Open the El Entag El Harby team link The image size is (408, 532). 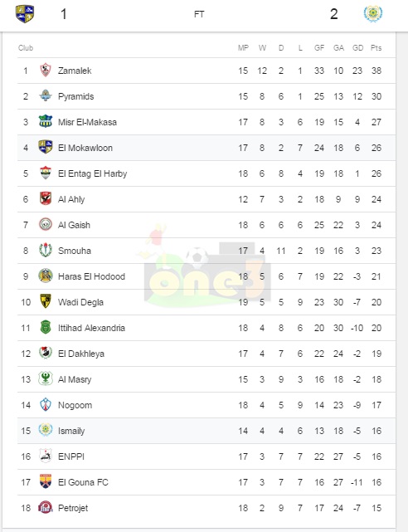(92, 173)
